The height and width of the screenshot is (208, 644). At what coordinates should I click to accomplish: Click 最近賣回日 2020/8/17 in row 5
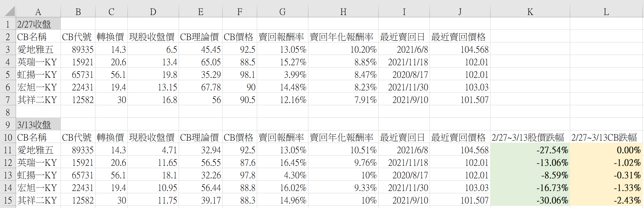click(x=404, y=74)
